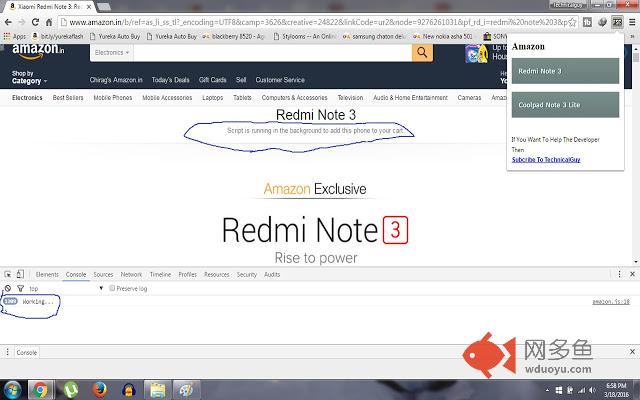
Task: Open the Cameras category link
Action: tap(469, 98)
